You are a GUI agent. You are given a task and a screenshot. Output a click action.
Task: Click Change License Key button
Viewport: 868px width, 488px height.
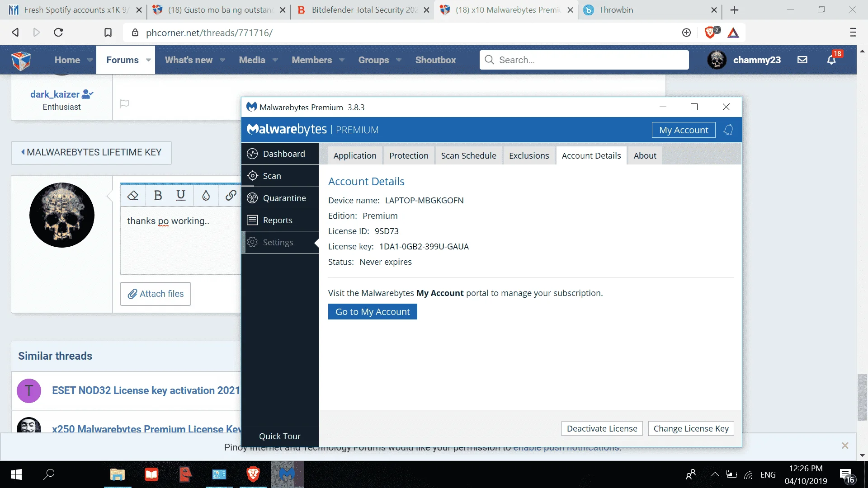tap(691, 428)
